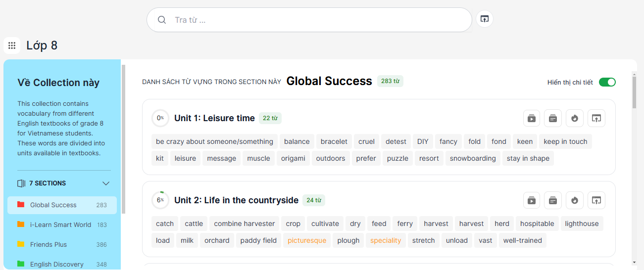Start the slideshow play icon for Unit 1
The width and height of the screenshot is (644, 270).
click(x=532, y=118)
